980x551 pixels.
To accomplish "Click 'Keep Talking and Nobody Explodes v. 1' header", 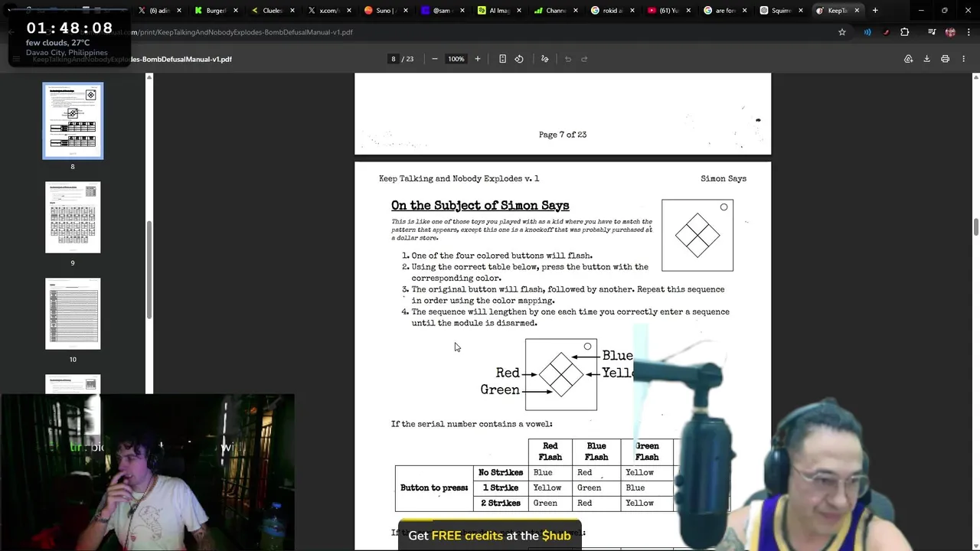I will coord(459,178).
